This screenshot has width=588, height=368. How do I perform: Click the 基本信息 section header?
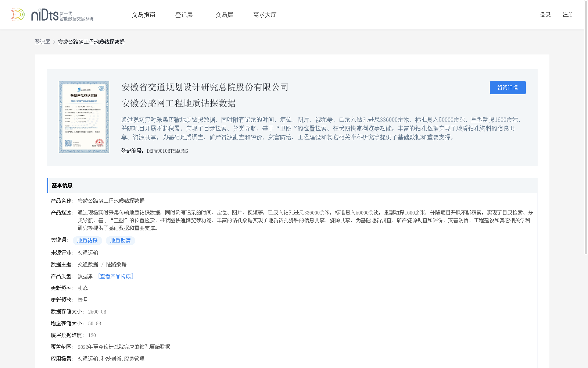point(292,185)
